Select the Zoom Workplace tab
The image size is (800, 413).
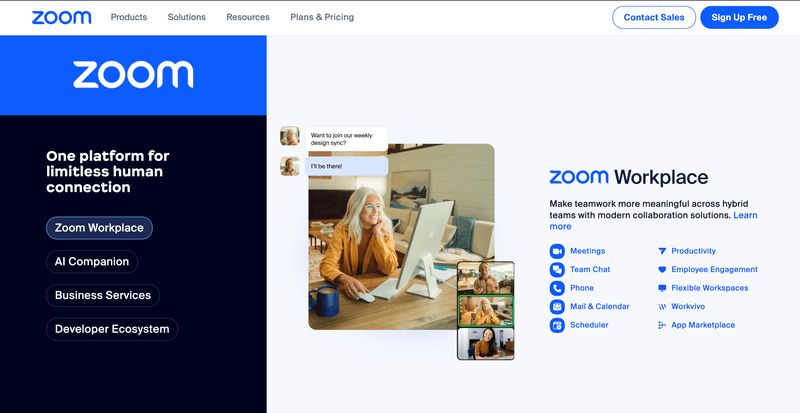pos(99,228)
